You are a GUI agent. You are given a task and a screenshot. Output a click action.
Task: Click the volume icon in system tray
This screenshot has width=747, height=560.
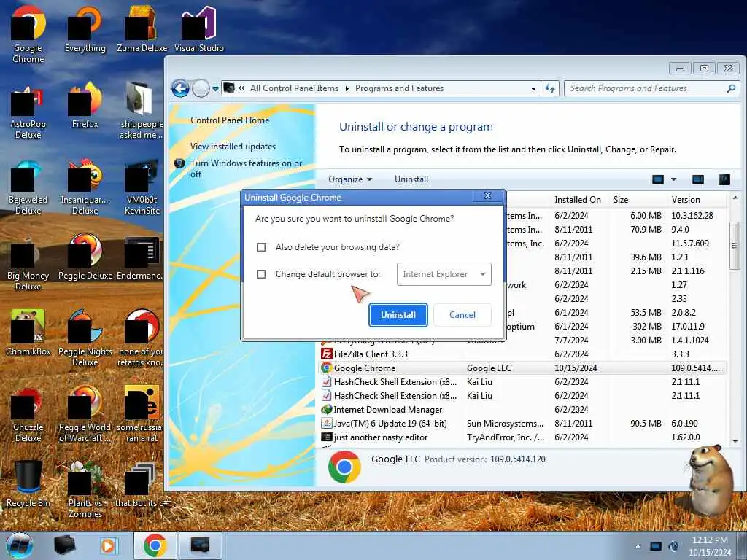[x=673, y=546]
